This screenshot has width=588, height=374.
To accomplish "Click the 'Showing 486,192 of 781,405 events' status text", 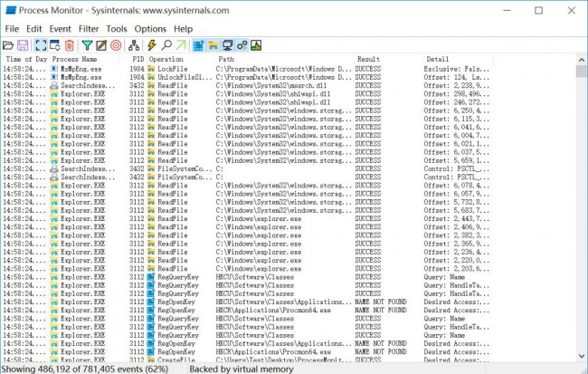I will [x=85, y=369].
